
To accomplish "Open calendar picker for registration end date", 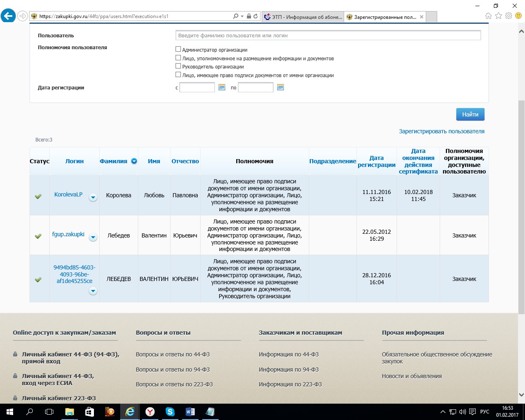I will point(281,87).
